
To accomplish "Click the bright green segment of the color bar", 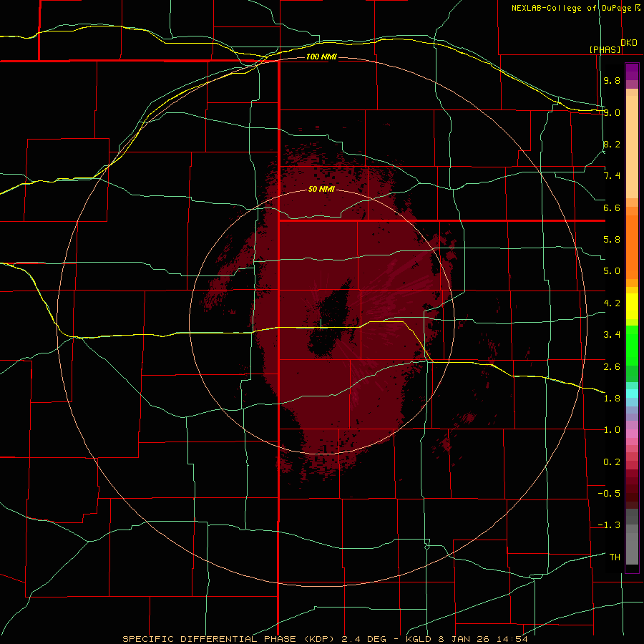I will [x=632, y=345].
